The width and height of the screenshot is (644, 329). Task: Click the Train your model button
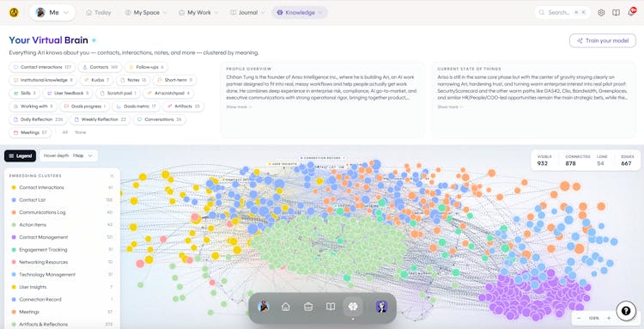[x=603, y=40]
